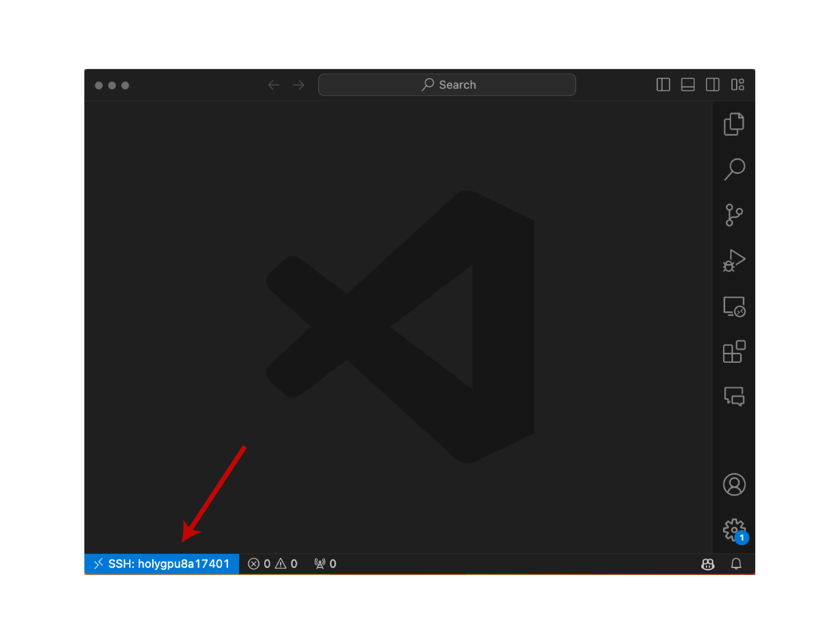Toggle the secondary side bar layout button
The height and width of the screenshot is (644, 839).
712,84
